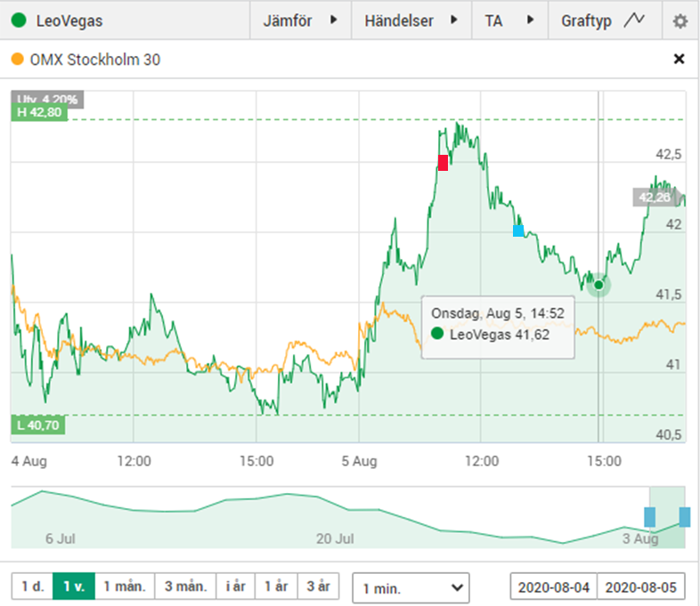Click the 5 Aug axis label
The image size is (700, 606).
360,461
